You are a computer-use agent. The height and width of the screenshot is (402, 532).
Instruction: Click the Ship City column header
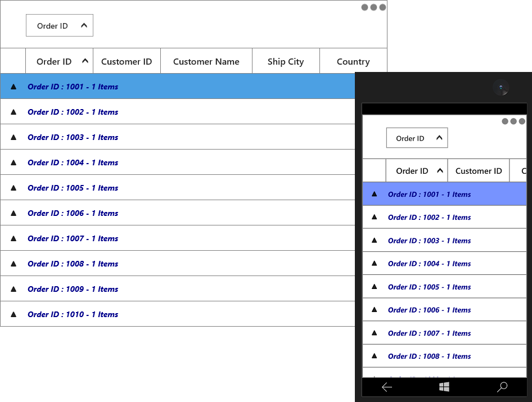(286, 61)
